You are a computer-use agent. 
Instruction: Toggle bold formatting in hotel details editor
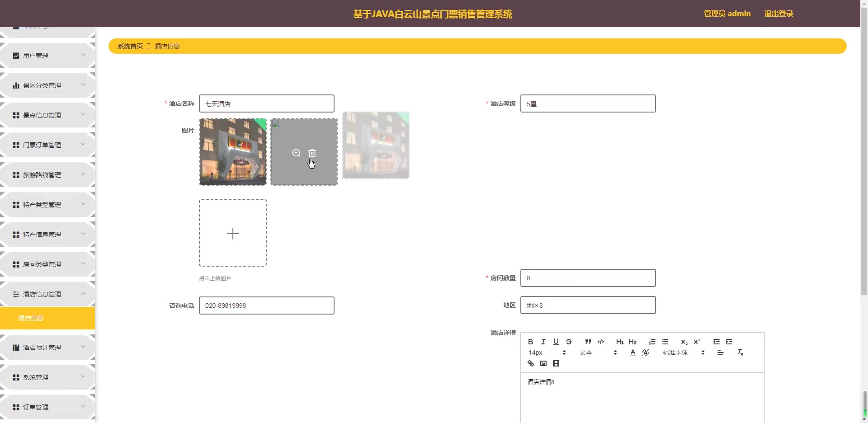pos(531,342)
